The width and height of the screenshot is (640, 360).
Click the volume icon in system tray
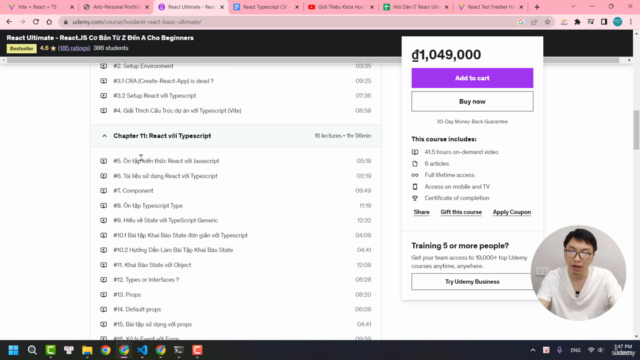click(x=601, y=350)
